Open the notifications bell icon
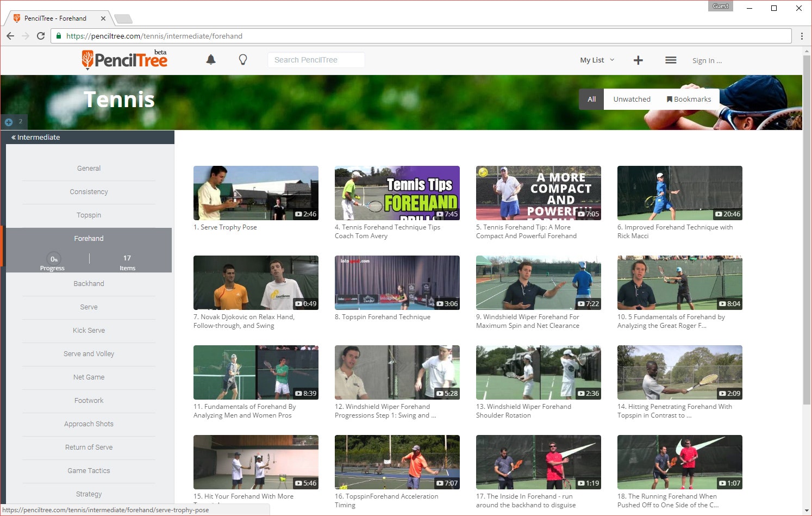Screen dimensions: 812x516 pyautogui.click(x=211, y=60)
